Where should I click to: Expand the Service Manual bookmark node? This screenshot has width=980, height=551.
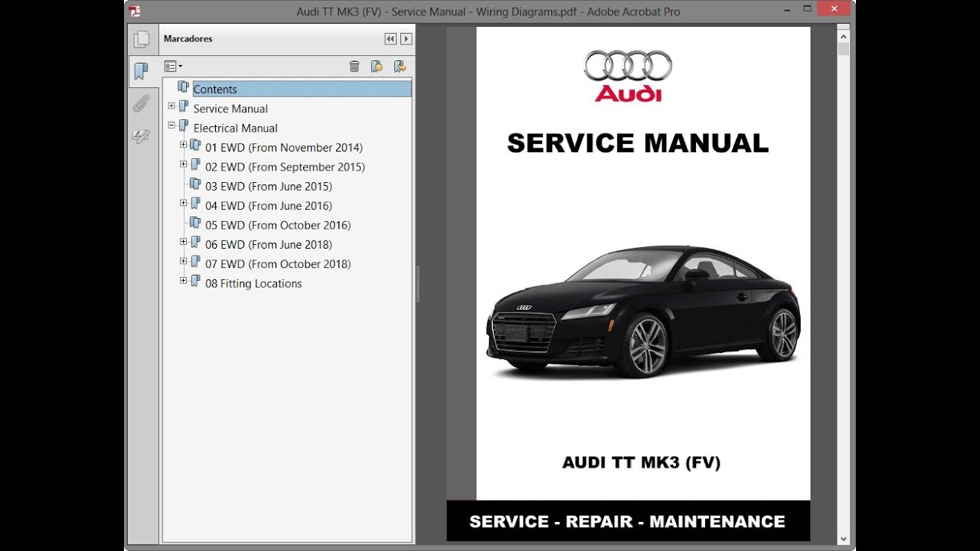171,106
